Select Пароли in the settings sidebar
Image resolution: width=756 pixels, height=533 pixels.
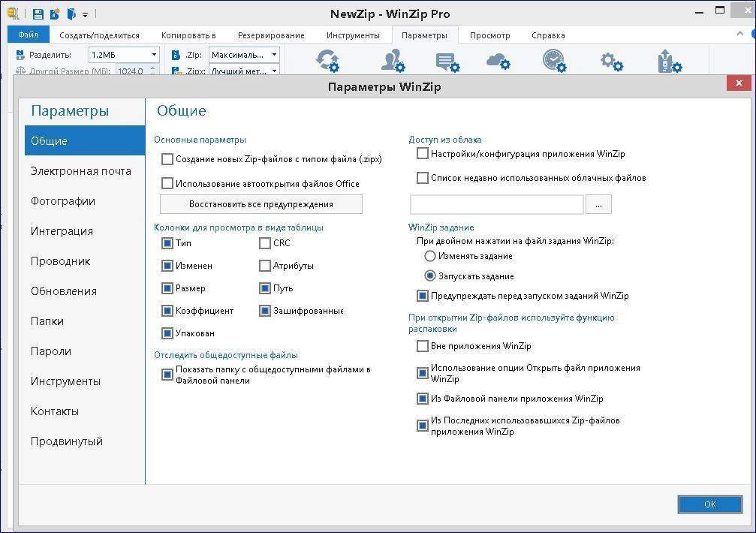tap(85, 351)
